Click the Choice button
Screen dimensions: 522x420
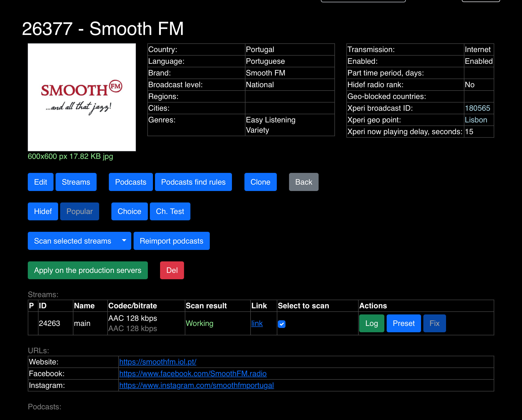(x=129, y=211)
